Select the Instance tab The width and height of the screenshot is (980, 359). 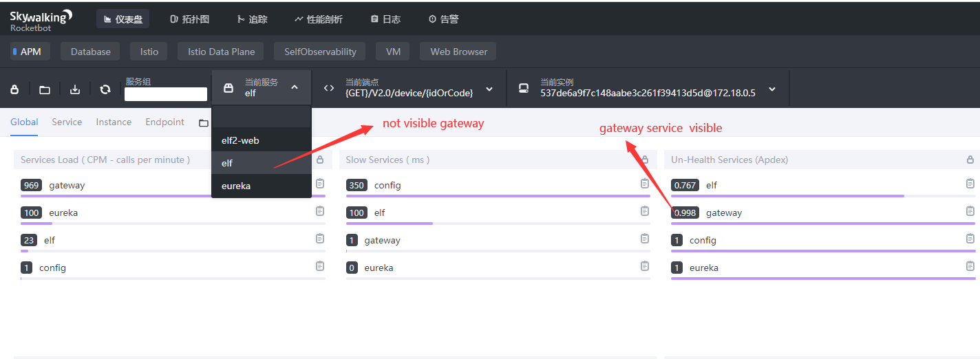(114, 122)
